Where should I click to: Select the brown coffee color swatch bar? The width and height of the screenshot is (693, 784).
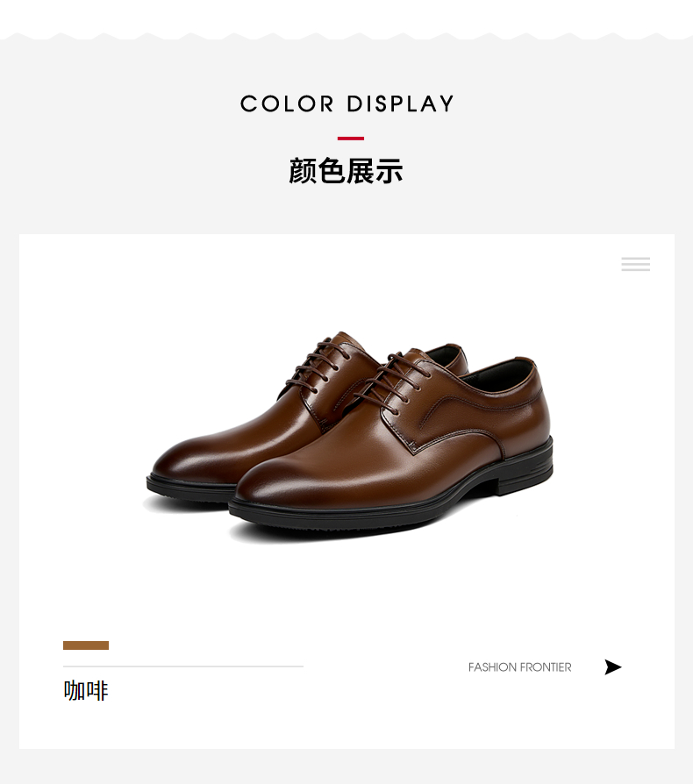click(86, 645)
